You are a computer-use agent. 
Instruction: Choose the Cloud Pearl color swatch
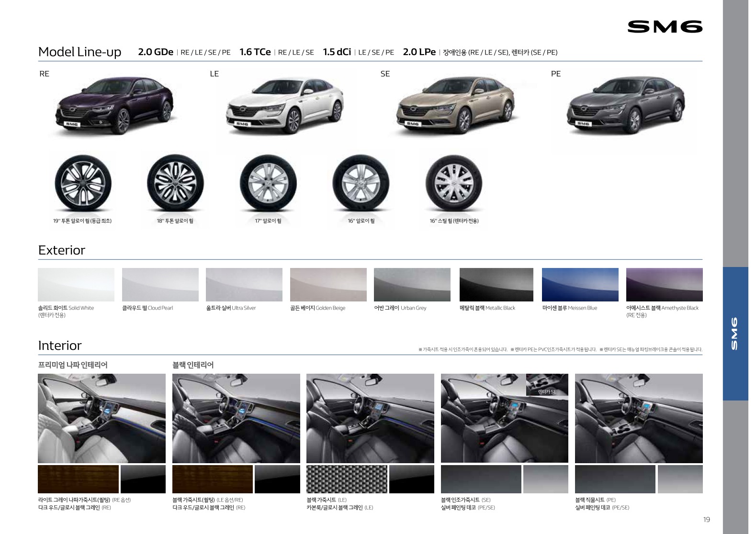point(160,285)
